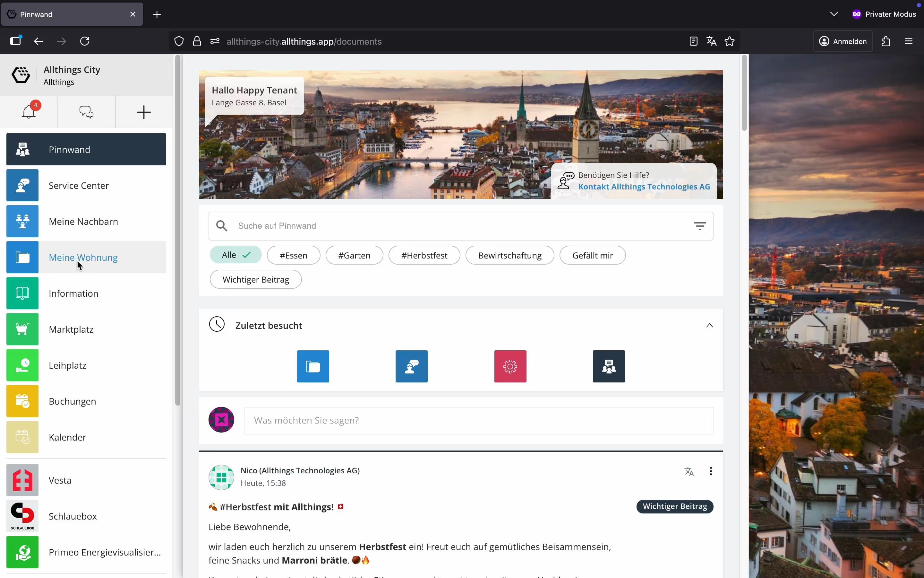The image size is (924, 578).
Task: Open the chat messages icon
Action: pos(86,112)
